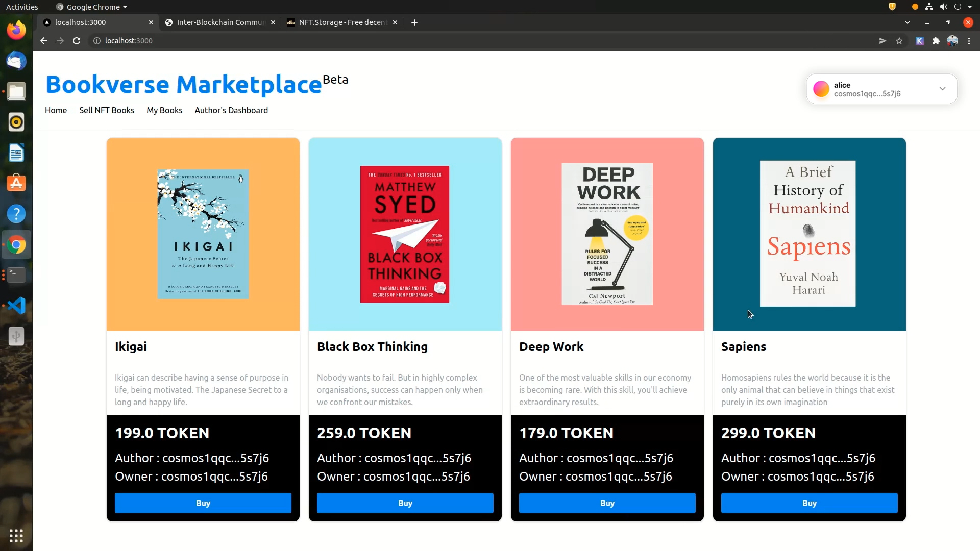Go back to previous page
This screenshot has width=980, height=551.
click(44, 41)
